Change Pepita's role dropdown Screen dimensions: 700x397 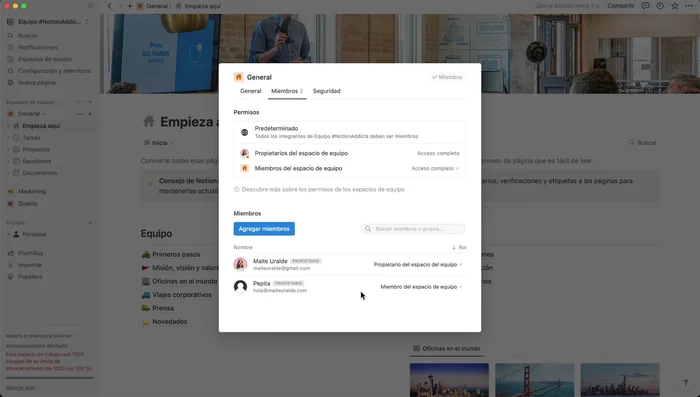coord(421,287)
